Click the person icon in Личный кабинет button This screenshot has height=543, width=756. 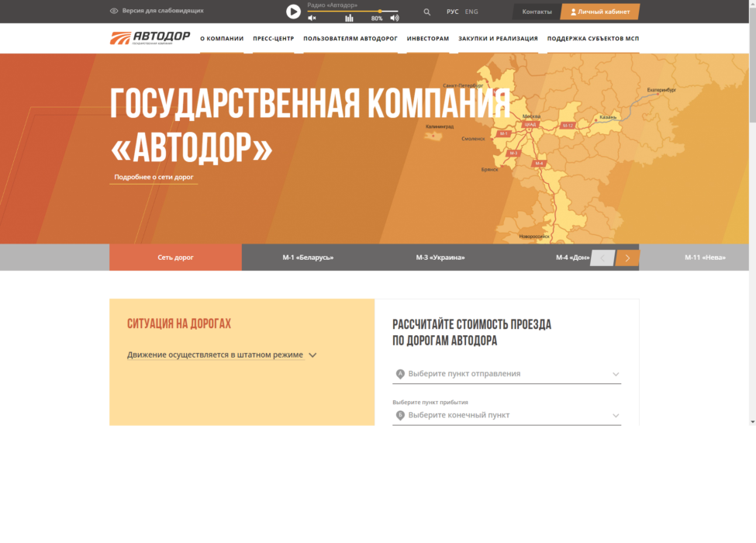click(572, 11)
